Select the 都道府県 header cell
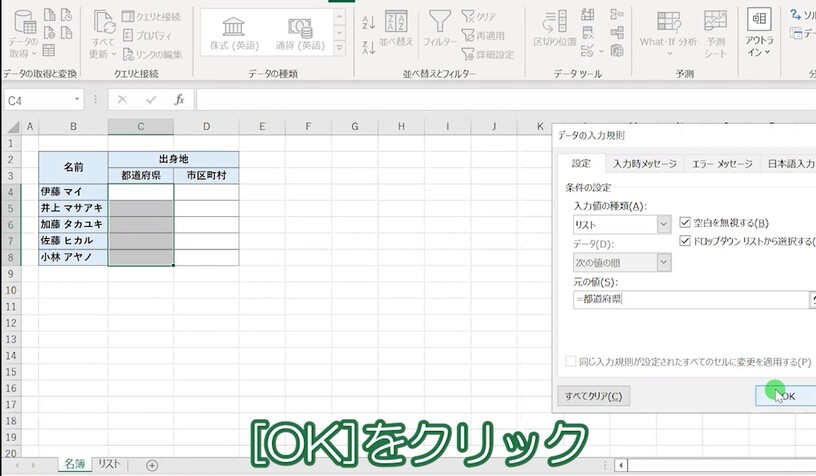816x476 pixels. (141, 175)
